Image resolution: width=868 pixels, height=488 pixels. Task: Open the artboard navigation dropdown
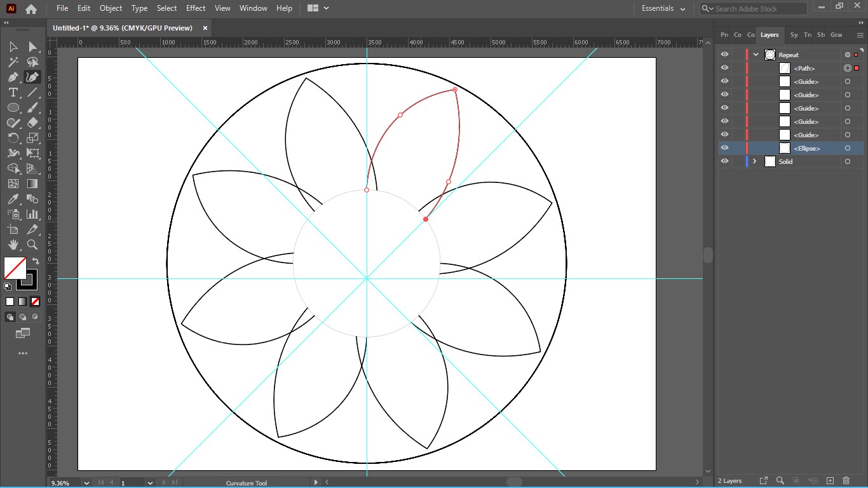point(150,483)
